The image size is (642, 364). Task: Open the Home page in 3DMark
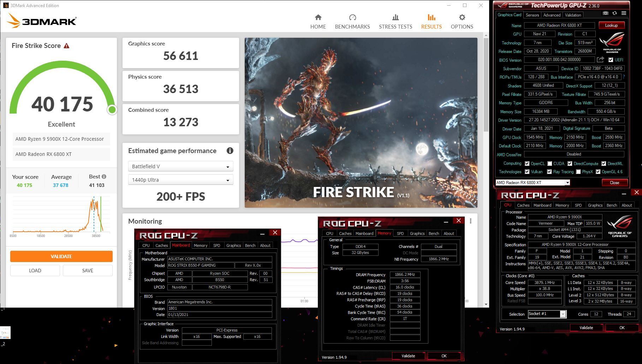coord(318,22)
